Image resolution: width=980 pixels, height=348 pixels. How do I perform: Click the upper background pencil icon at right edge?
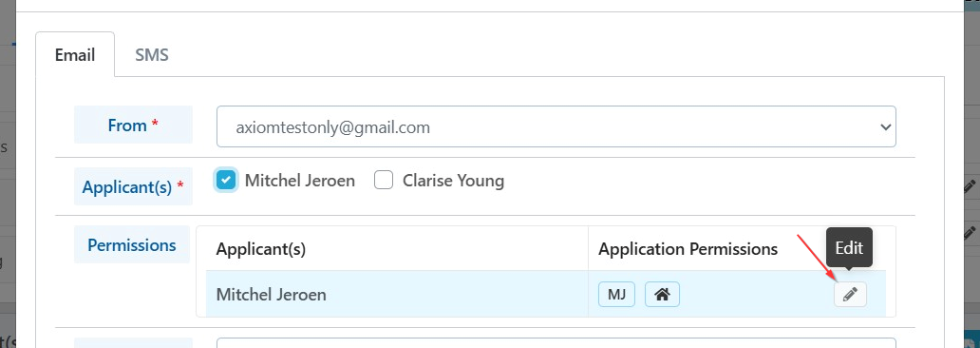(971, 186)
